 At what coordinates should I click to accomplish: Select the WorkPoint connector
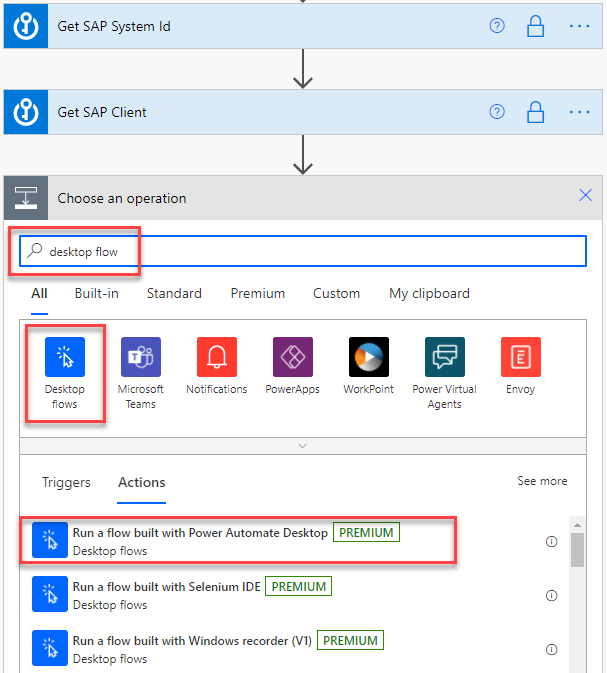coord(369,366)
